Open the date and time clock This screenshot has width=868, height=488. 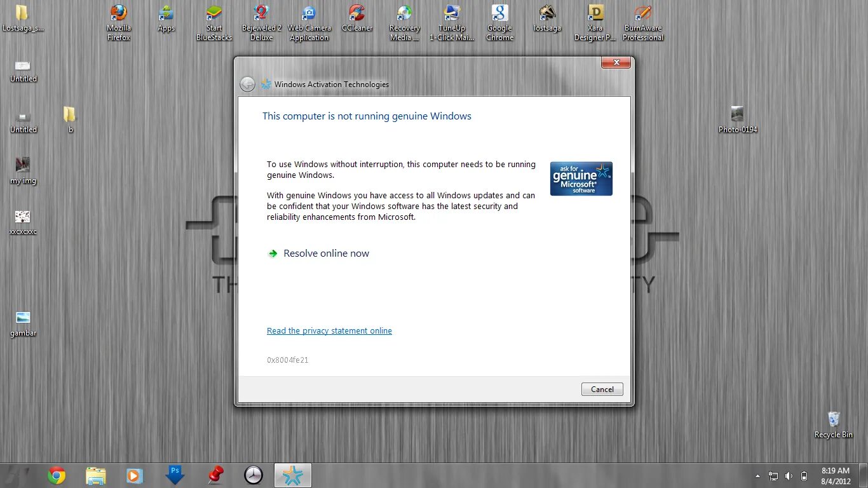(836, 476)
